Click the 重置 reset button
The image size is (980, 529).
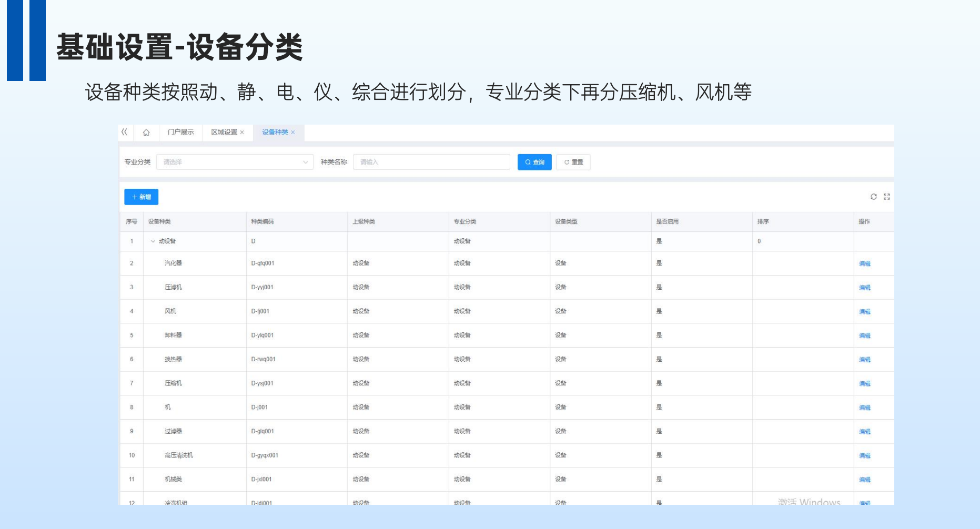click(573, 162)
